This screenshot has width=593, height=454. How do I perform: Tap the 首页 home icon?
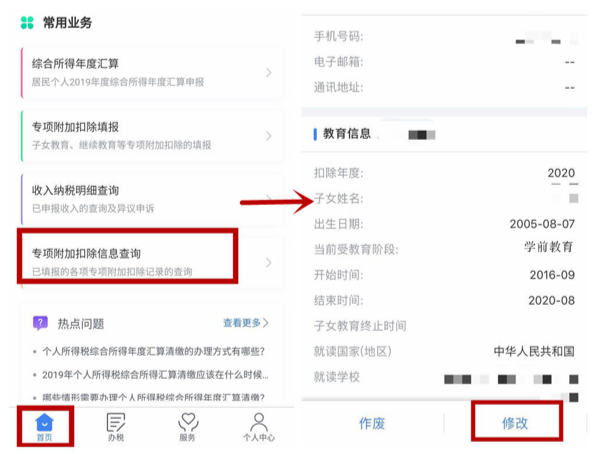click(45, 423)
